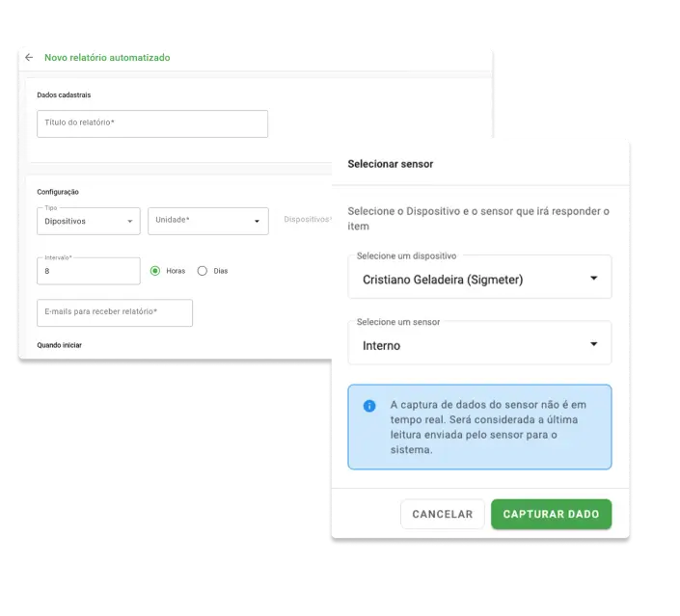The height and width of the screenshot is (616, 680).
Task: Click the caret arrow in the Tipo field
Action: point(130,222)
